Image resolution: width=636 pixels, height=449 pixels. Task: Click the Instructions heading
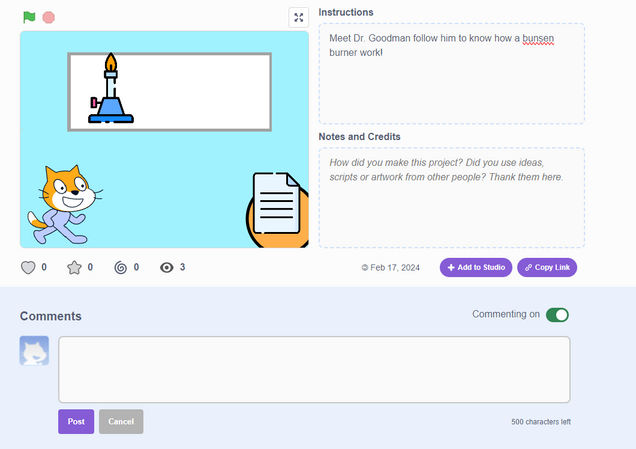346,12
